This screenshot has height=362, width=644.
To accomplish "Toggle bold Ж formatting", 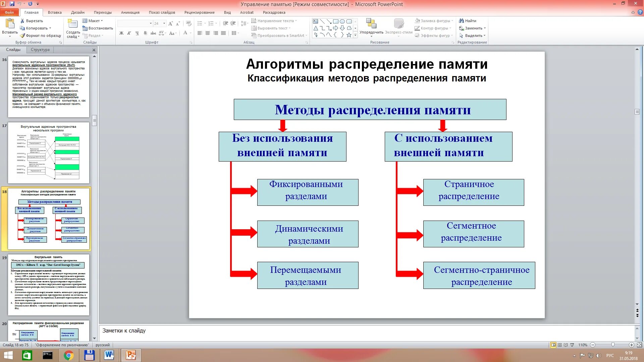I will click(x=121, y=33).
